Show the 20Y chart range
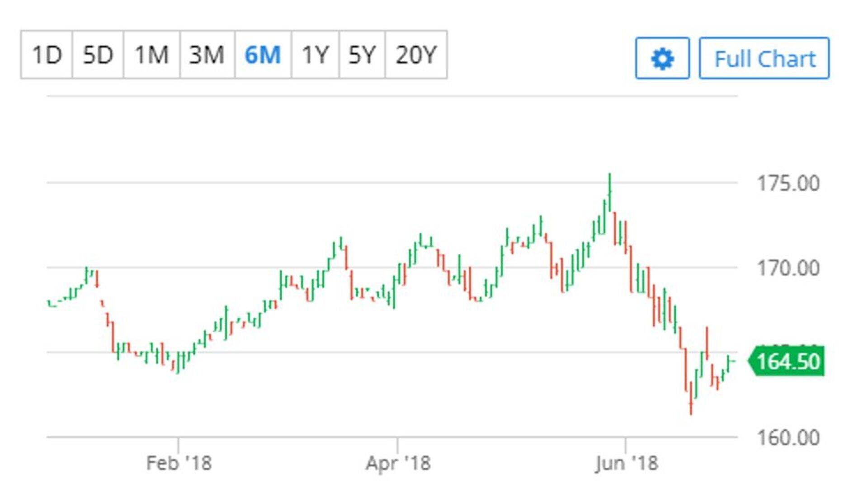The image size is (868, 503). pos(416,55)
